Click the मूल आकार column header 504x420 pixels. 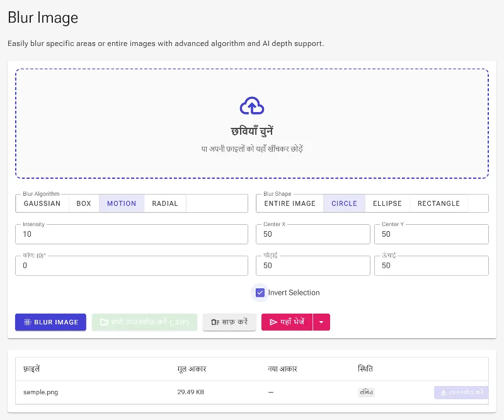tap(192, 369)
